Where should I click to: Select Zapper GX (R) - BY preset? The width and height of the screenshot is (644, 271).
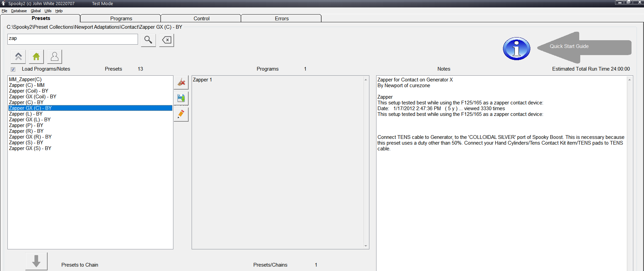point(90,137)
